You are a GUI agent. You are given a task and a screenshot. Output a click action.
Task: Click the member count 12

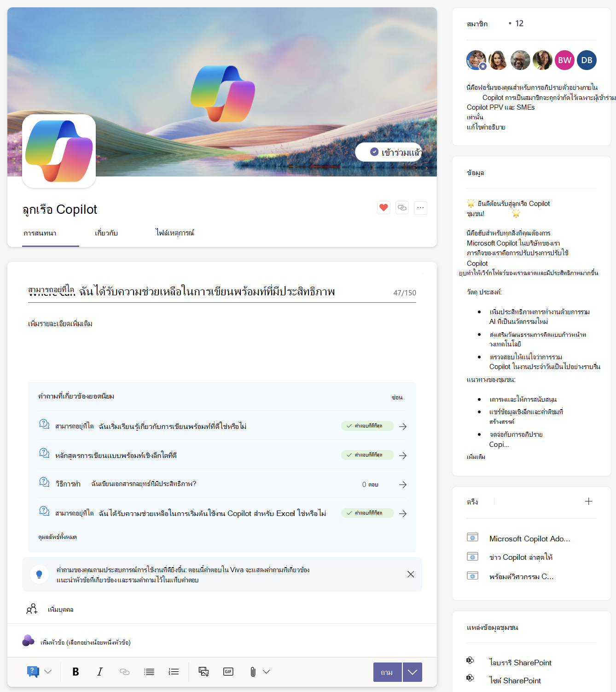(x=519, y=23)
